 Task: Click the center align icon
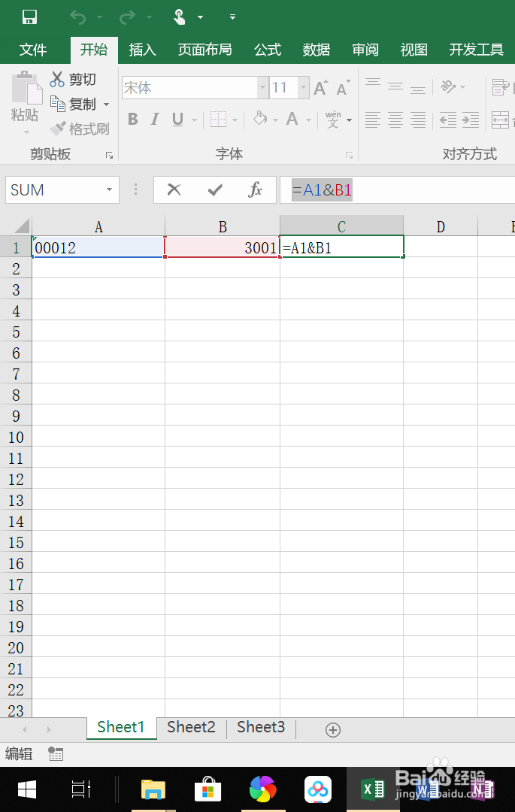point(395,120)
